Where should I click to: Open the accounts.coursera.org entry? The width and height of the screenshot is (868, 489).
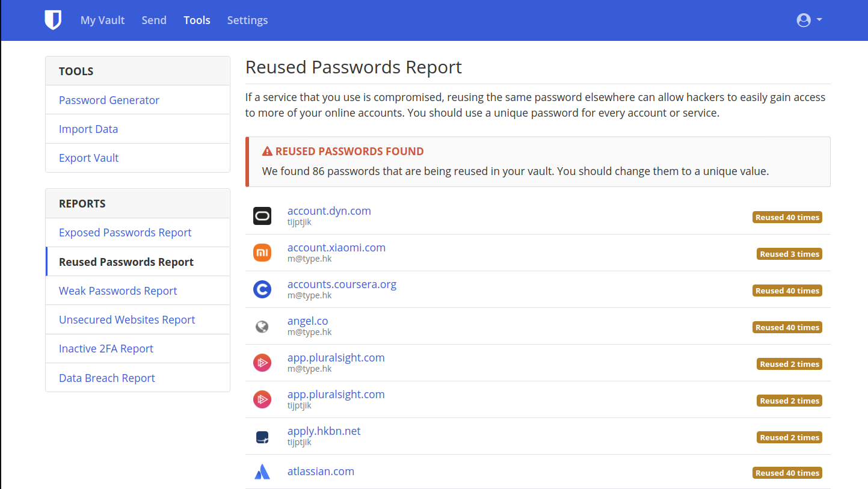click(x=342, y=284)
